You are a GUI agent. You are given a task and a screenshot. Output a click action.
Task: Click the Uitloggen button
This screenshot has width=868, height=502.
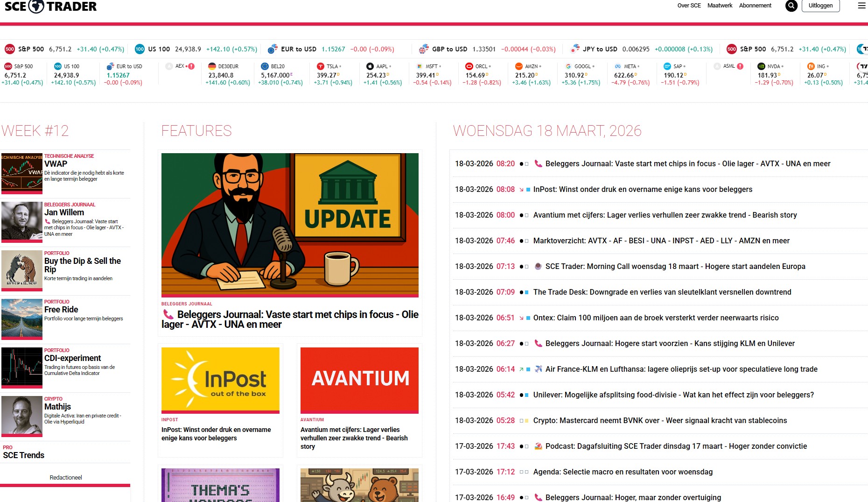tap(820, 6)
